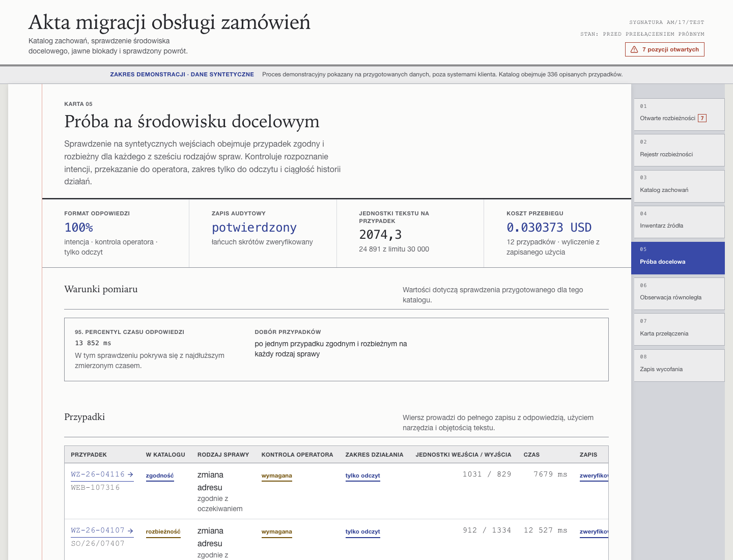The width and height of the screenshot is (733, 560).
Task: Click wymagana tag in WZ-26-04116 row
Action: 277,476
